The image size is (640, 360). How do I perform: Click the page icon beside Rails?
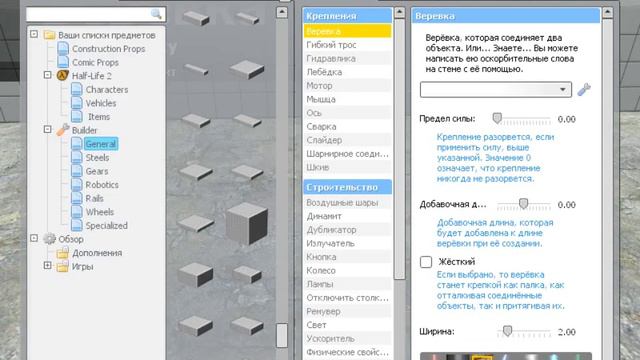click(x=77, y=198)
